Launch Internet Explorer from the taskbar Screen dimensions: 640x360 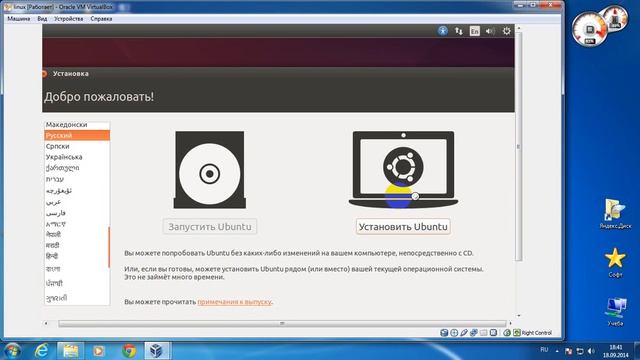pyautogui.click(x=41, y=351)
